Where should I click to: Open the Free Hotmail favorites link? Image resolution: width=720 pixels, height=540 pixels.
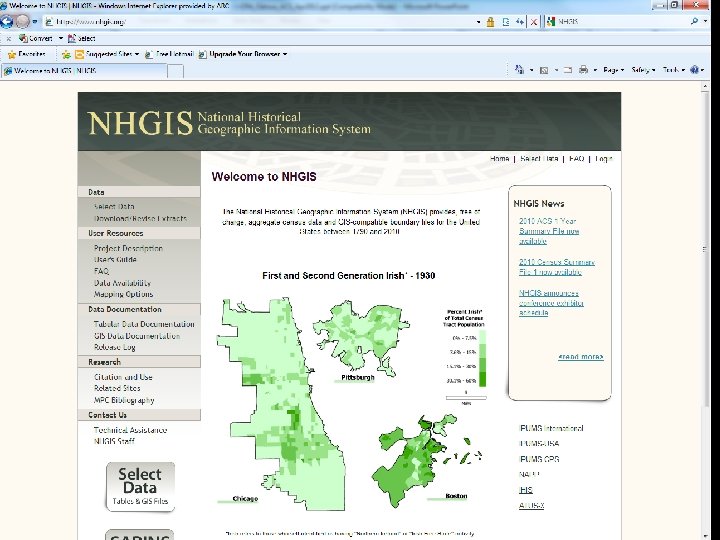coord(169,54)
